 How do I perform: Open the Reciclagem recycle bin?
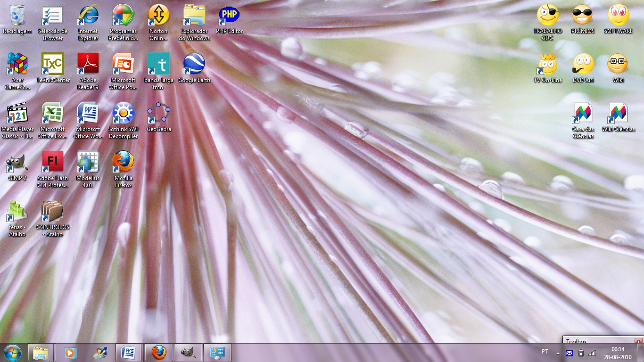(17, 16)
